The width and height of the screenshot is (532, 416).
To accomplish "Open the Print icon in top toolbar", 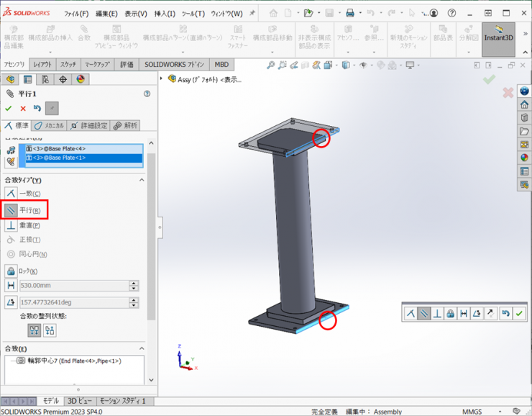I will pyautogui.click(x=350, y=13).
